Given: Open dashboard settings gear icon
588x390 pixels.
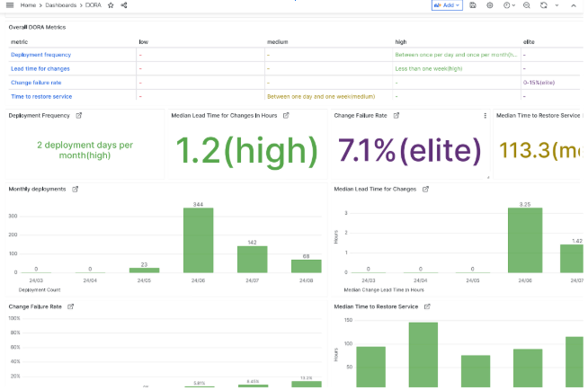Looking at the screenshot, I should pyautogui.click(x=490, y=5).
